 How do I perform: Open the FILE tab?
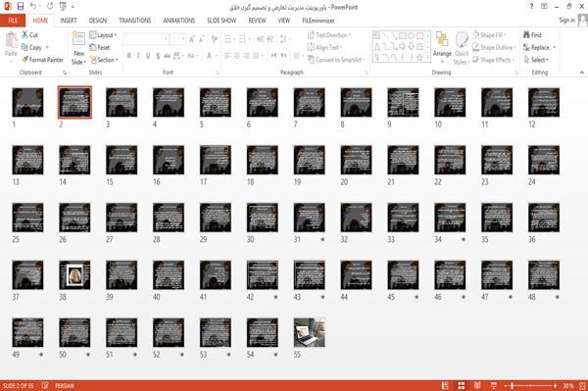pyautogui.click(x=13, y=21)
